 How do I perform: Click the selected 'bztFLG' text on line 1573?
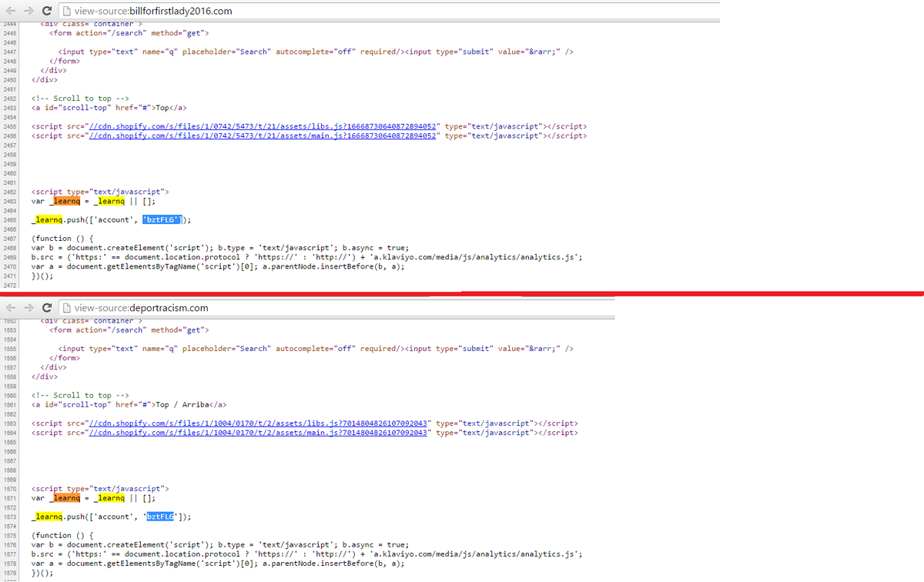[159, 517]
